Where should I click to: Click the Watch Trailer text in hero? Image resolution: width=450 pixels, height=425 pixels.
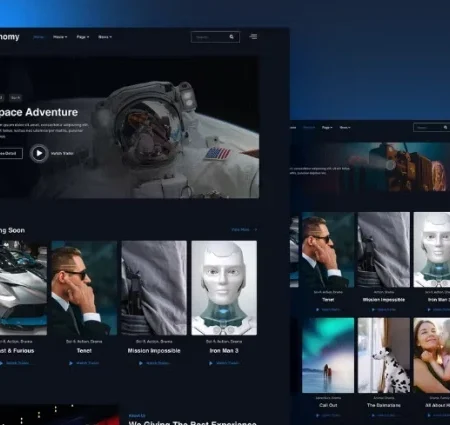pyautogui.click(x=62, y=153)
